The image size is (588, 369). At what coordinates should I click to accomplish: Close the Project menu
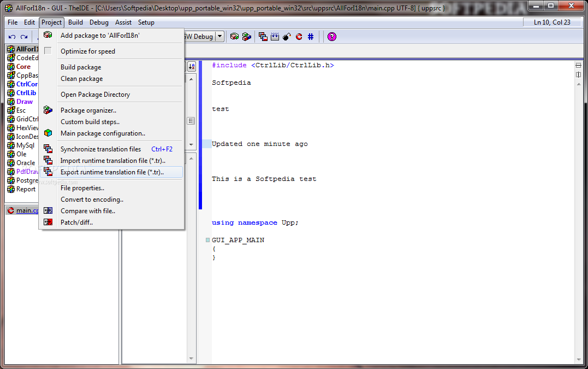[51, 22]
